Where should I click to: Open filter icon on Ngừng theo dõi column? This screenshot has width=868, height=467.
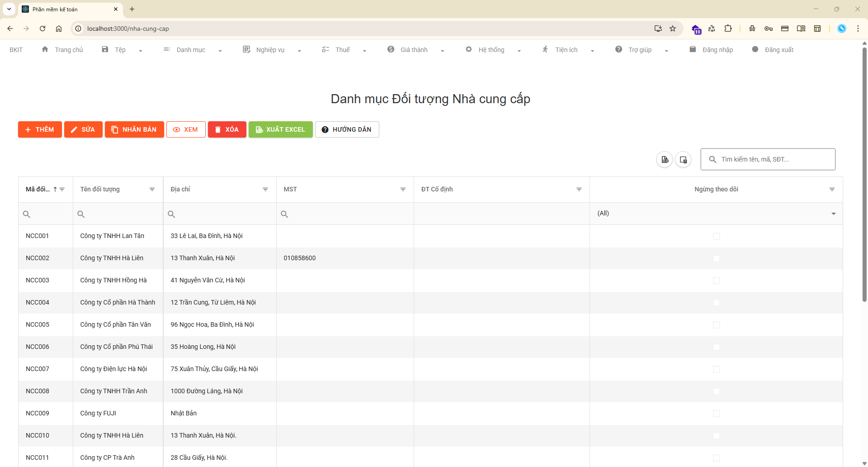point(832,190)
